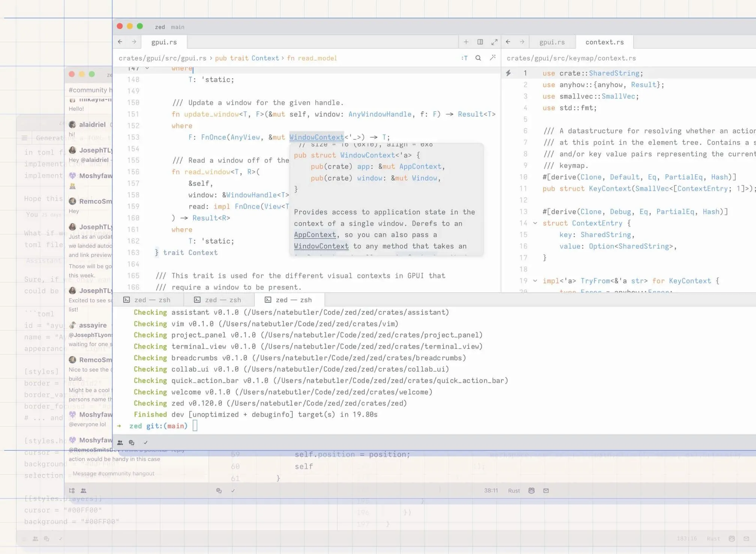Viewport: 756px width, 554px height.
Task: Go back in right context.rs pane
Action: tap(508, 42)
